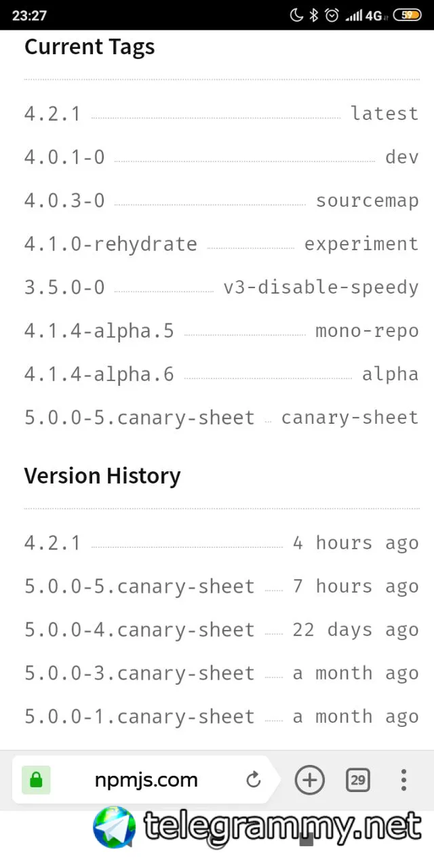Open version 4.0.1-0 tagged dev
The width and height of the screenshot is (434, 868).
tap(64, 157)
